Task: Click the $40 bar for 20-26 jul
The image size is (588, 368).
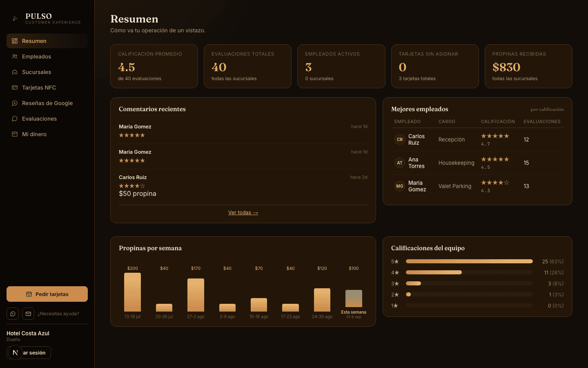Action: pyautogui.click(x=164, y=307)
